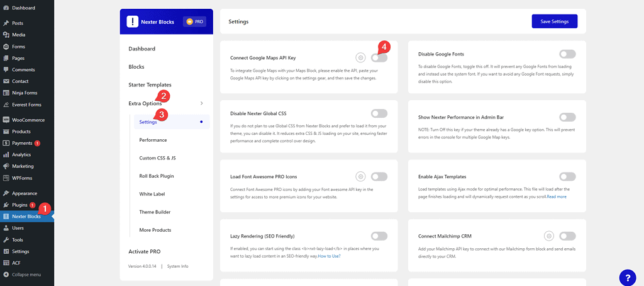Open White Label submenu item
This screenshot has width=644, height=286.
click(152, 194)
